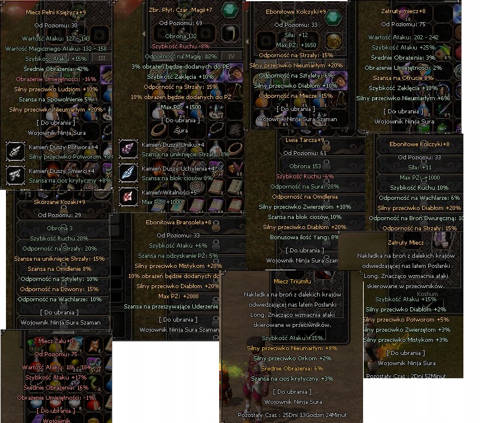This screenshot has width=504, height=423.
Task: Switch to inventory tab IV
Action: [x=231, y=56]
